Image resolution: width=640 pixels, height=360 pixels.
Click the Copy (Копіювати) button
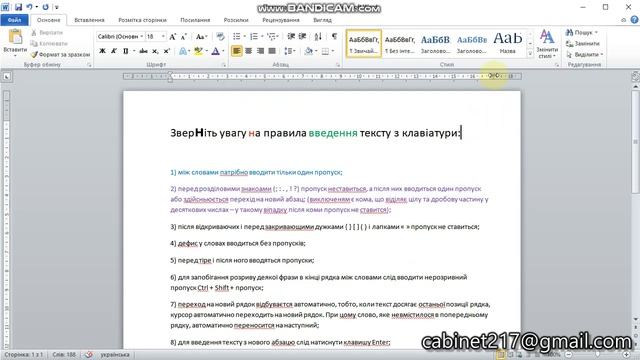49,43
